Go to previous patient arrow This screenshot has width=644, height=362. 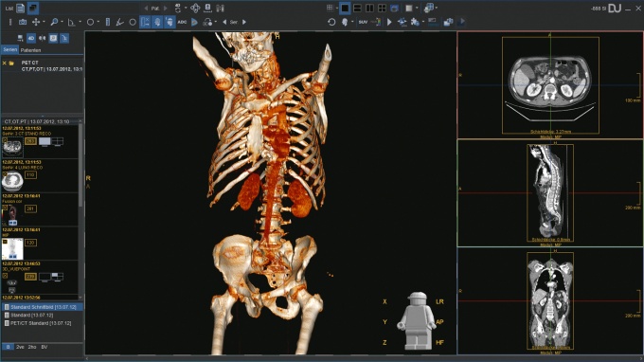tap(146, 9)
